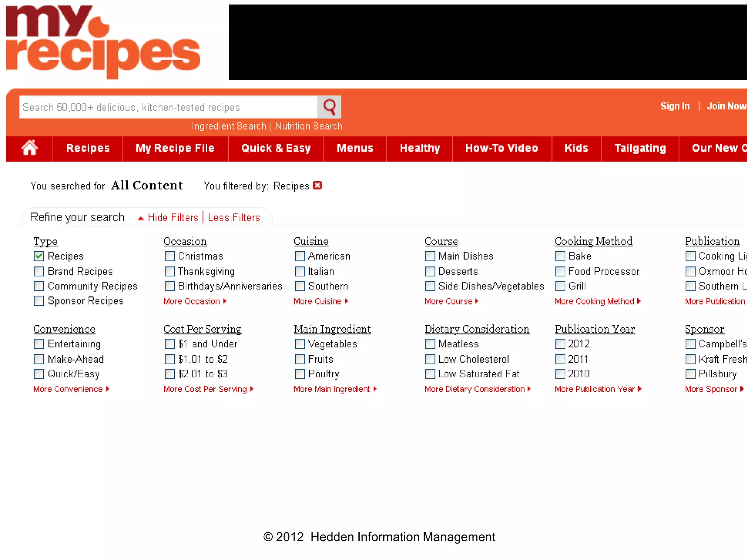This screenshot has width=747, height=560.
Task: Enable the Meatless dietary filter
Action: click(x=430, y=344)
